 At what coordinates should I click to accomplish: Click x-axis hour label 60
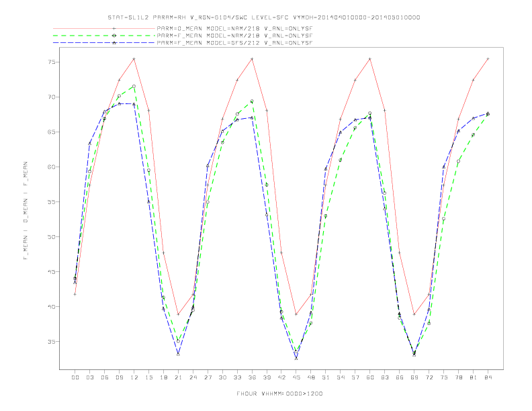370,377
